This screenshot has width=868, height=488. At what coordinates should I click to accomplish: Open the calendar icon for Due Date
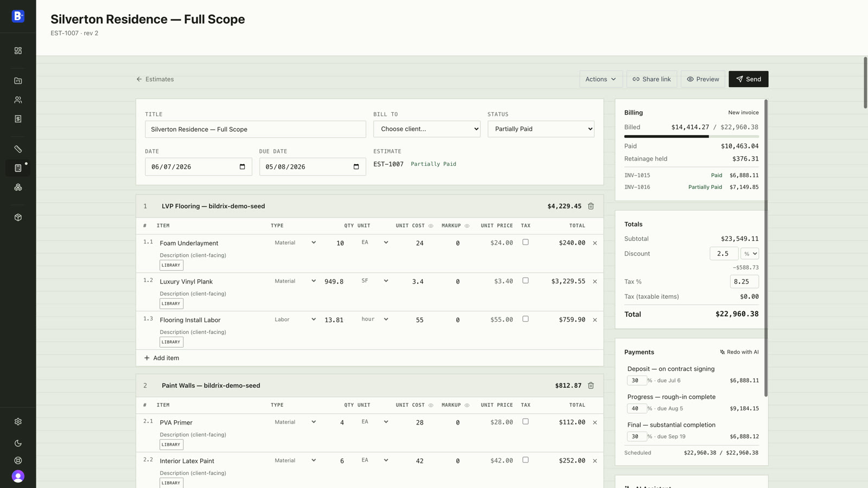[x=356, y=166]
